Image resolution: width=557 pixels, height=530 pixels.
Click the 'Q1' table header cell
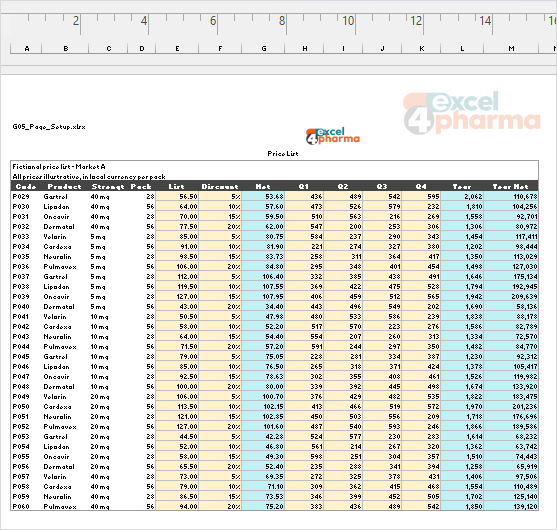click(304, 186)
